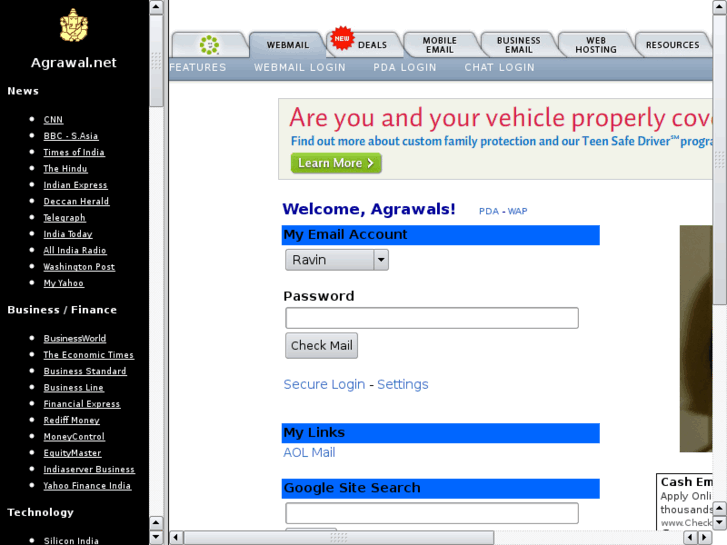727x545 pixels.
Task: Open the Secure Login link
Action: click(x=324, y=385)
